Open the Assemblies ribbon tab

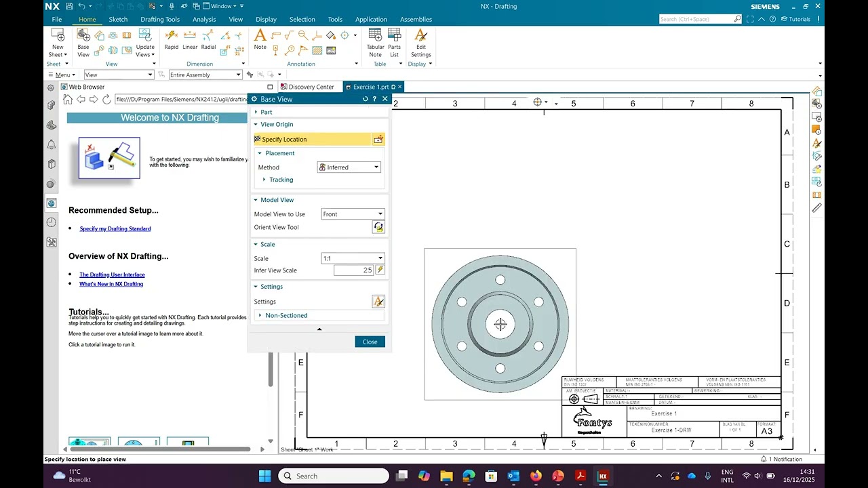[x=416, y=20]
